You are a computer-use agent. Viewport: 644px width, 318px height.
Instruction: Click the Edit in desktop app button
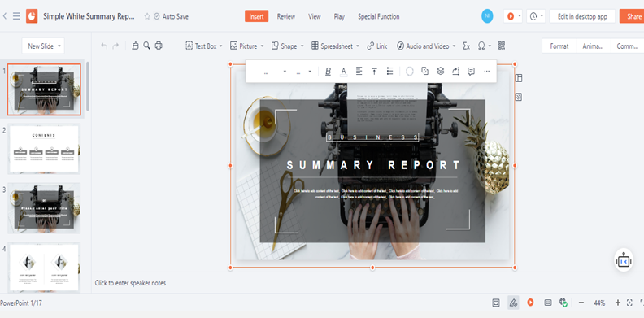(582, 16)
